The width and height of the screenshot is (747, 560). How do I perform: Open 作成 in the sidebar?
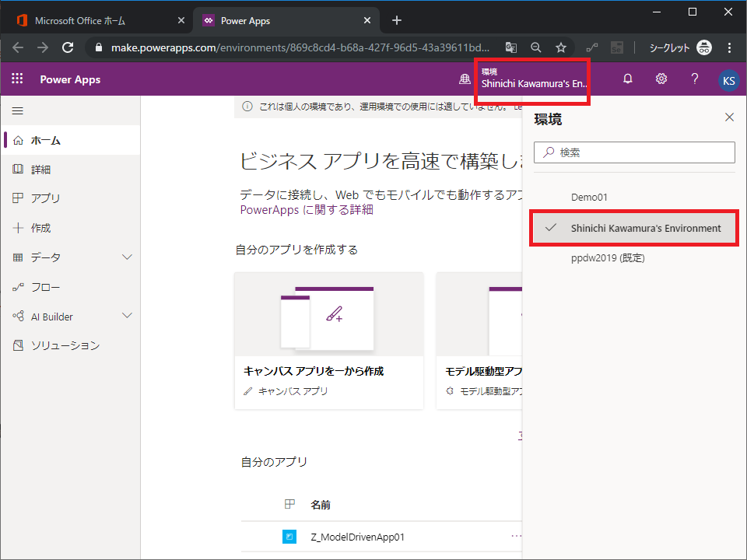pyautogui.click(x=71, y=228)
